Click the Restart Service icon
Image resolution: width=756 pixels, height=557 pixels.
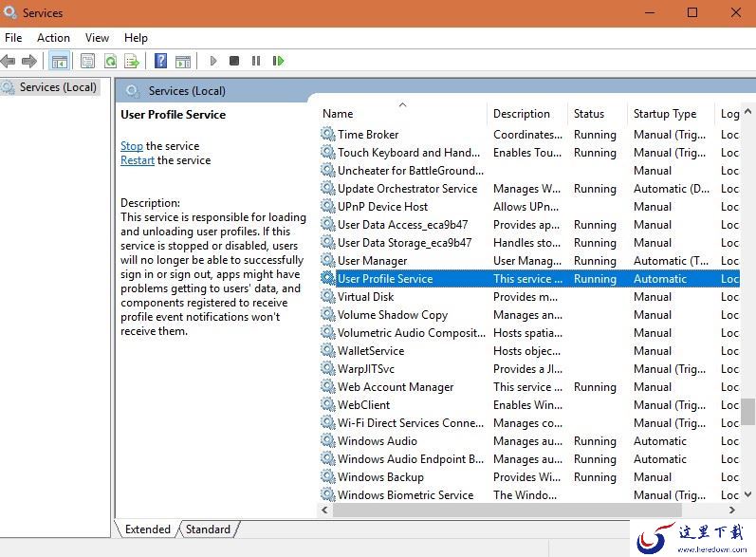(278, 61)
